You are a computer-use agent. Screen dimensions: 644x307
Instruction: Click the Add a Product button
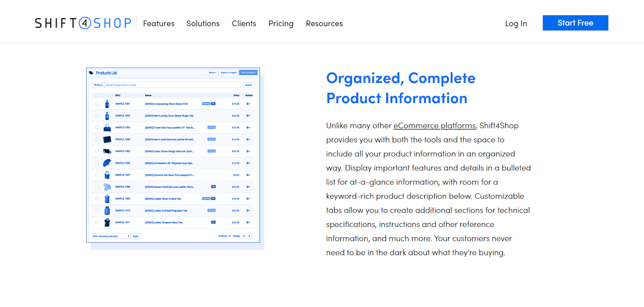click(x=248, y=73)
